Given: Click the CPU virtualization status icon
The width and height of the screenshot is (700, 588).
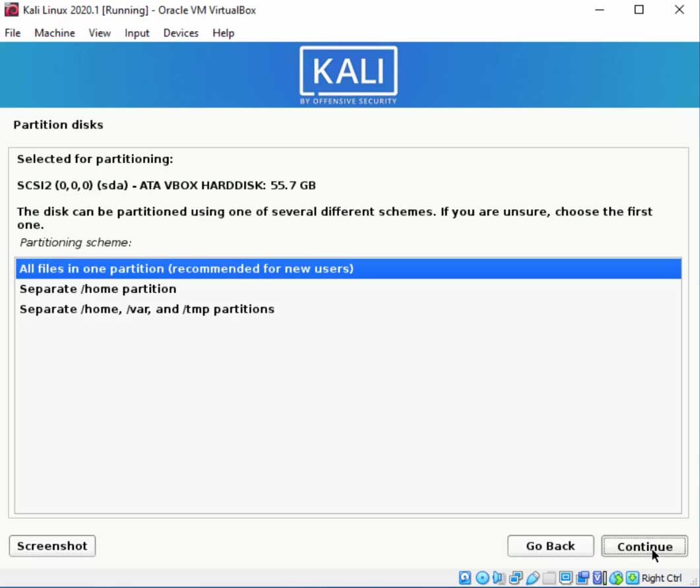Looking at the screenshot, I should click(x=599, y=577).
